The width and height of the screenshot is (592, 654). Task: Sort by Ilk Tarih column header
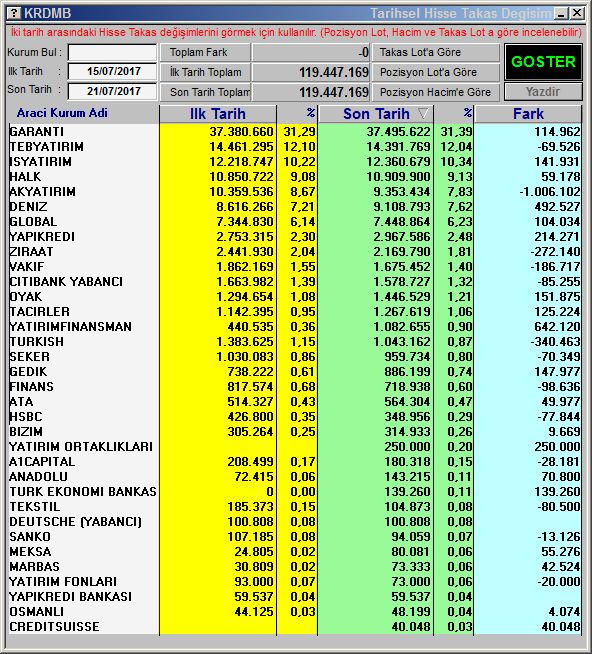coord(218,114)
